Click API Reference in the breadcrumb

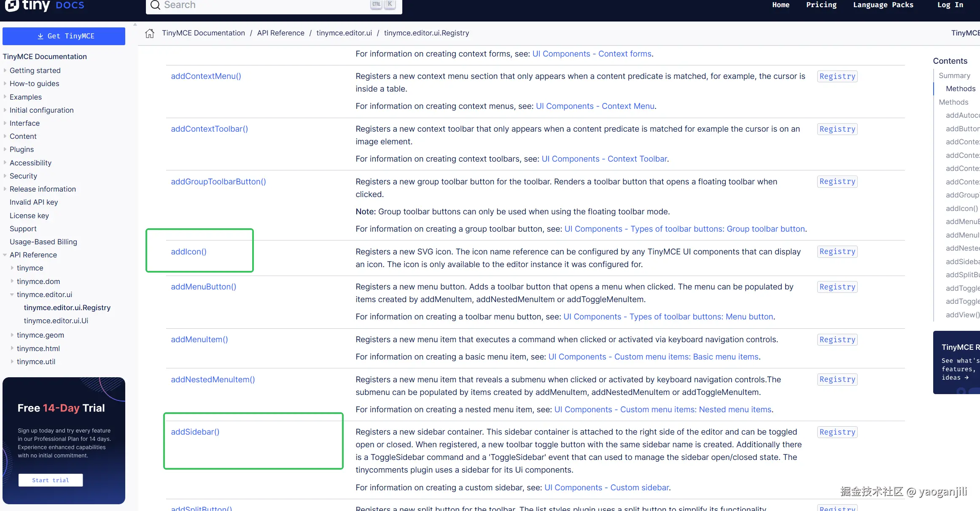coord(280,33)
